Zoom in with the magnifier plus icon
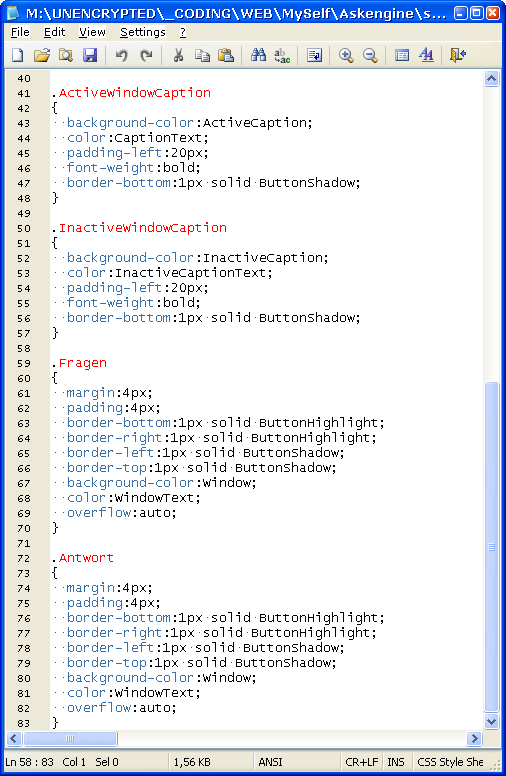 [346, 55]
